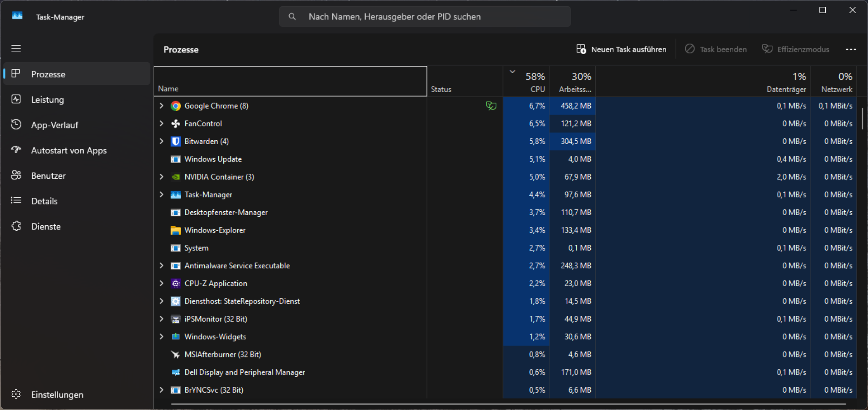Sort by the Arbeitsspeicher column header
Screen dimensions: 868x410
(572, 81)
